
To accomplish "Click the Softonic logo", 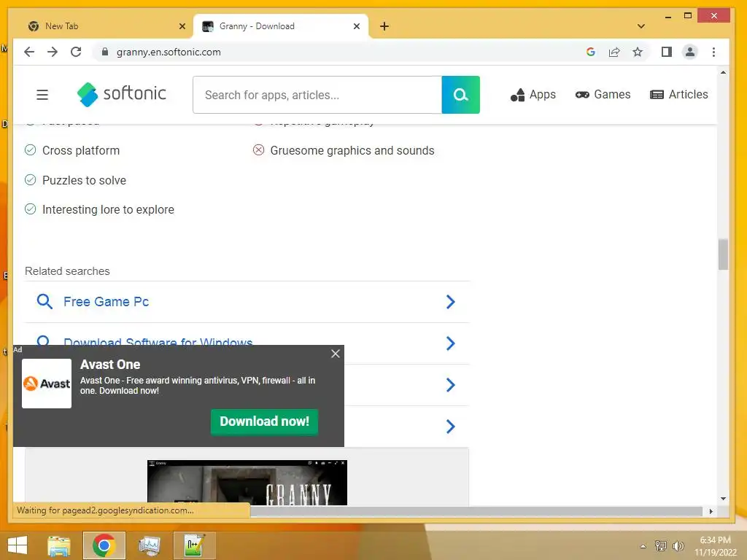I will click(122, 94).
